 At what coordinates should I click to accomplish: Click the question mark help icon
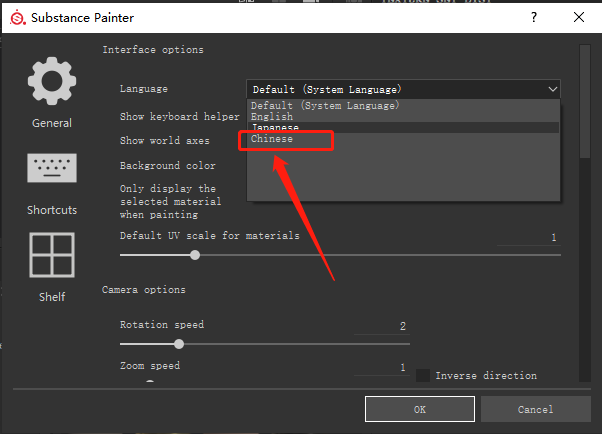click(x=534, y=17)
